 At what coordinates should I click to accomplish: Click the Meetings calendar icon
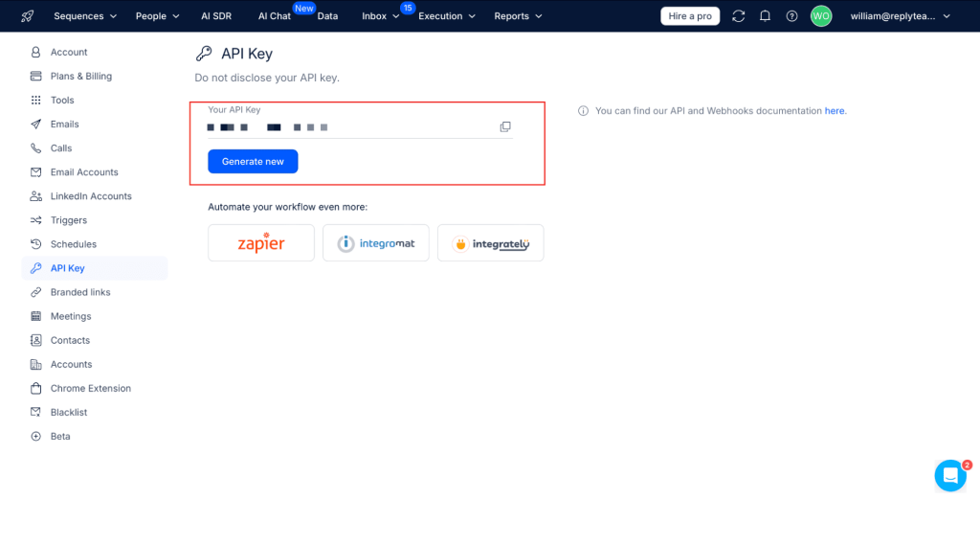[35, 316]
